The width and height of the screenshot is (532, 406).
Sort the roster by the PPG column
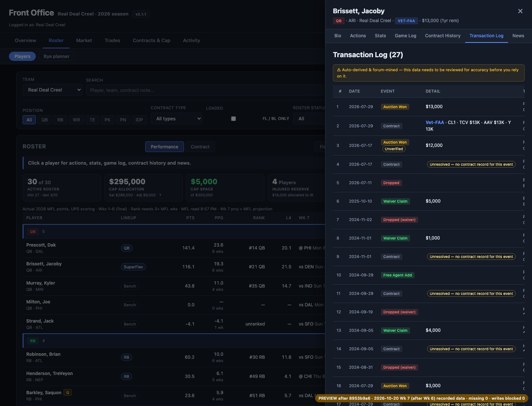219,218
